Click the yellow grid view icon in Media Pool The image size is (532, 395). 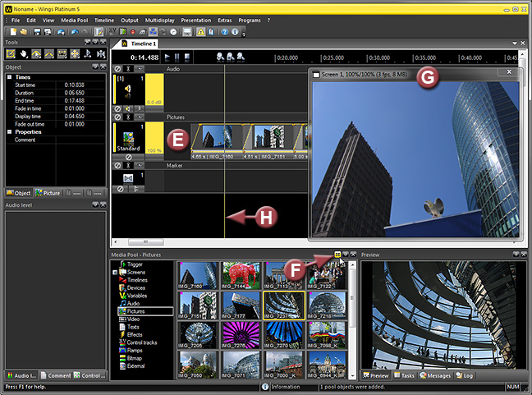click(x=337, y=255)
